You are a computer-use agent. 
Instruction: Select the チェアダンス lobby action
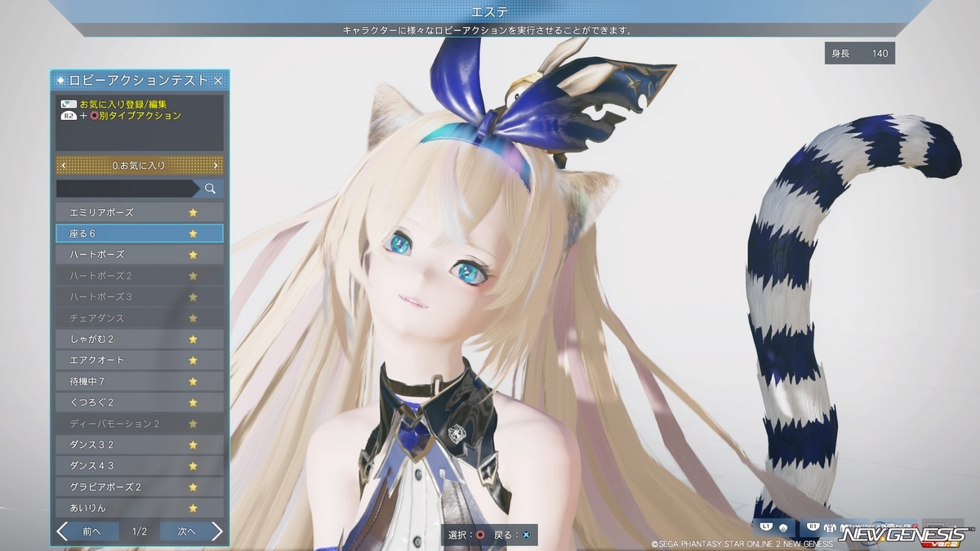(140, 318)
